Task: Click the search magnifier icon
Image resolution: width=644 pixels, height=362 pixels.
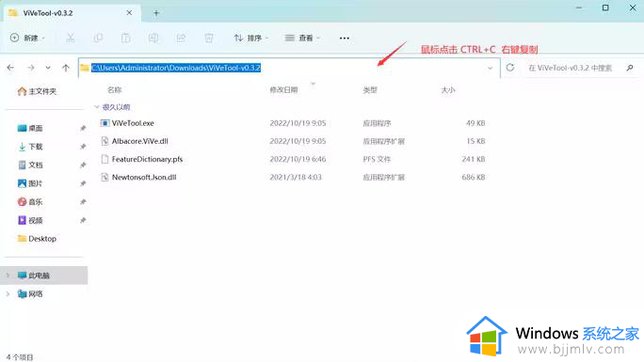Action: [x=630, y=68]
